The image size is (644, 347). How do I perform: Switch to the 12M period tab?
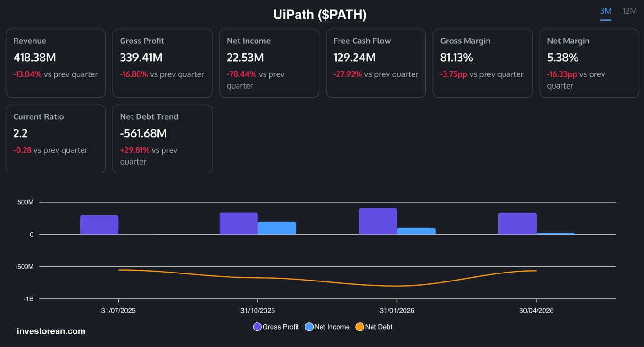630,11
